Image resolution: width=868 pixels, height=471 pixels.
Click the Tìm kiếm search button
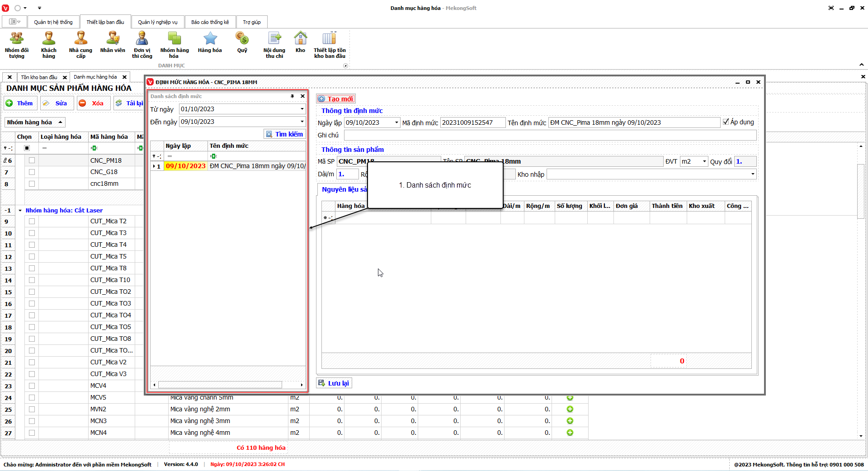tap(284, 134)
